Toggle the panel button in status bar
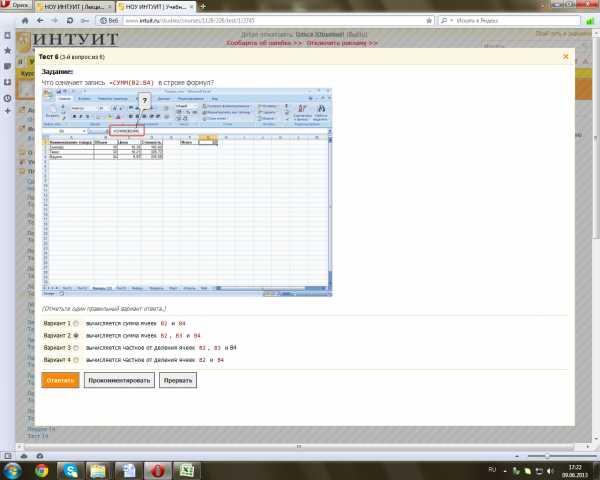The width and height of the screenshot is (600, 480). [x=8, y=456]
